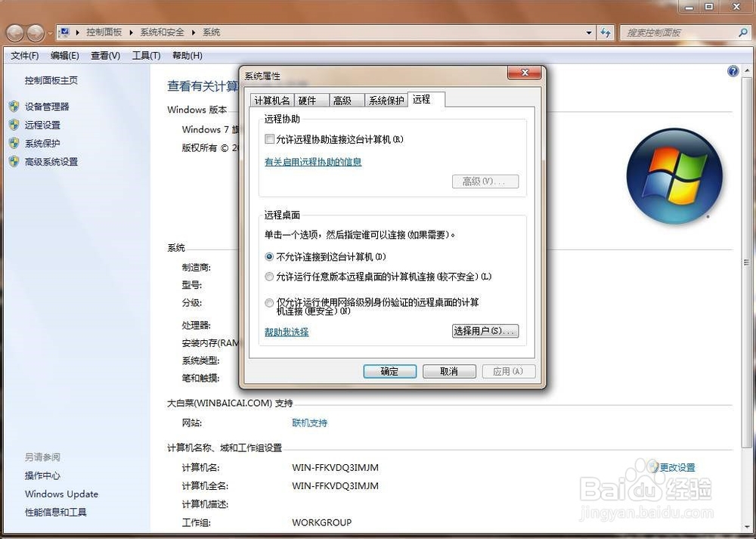Switch to the 硬件 tab
Image resolution: width=756 pixels, height=539 pixels.
point(311,101)
